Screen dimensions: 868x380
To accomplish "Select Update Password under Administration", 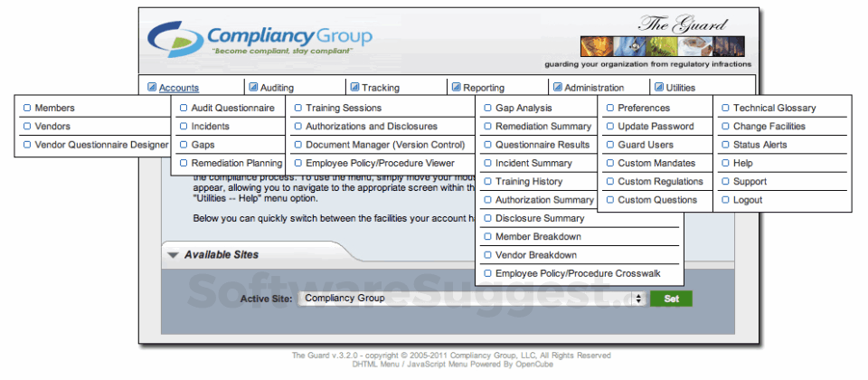I will pyautogui.click(x=655, y=127).
